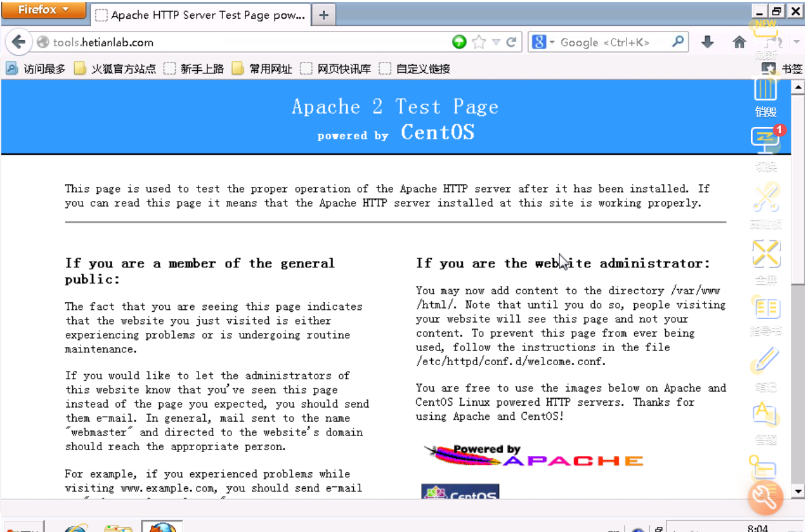Click '/etc/httpd/conf.d/welcome.conf.' text
The height and width of the screenshot is (532, 805).
pos(511,361)
